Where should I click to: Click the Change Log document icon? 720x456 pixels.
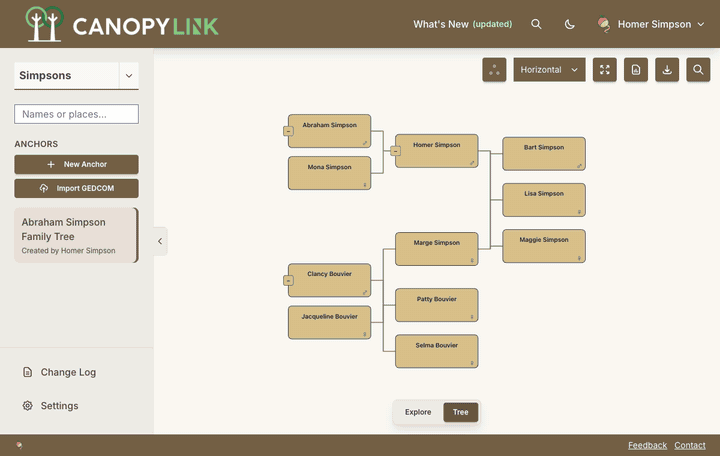point(28,372)
